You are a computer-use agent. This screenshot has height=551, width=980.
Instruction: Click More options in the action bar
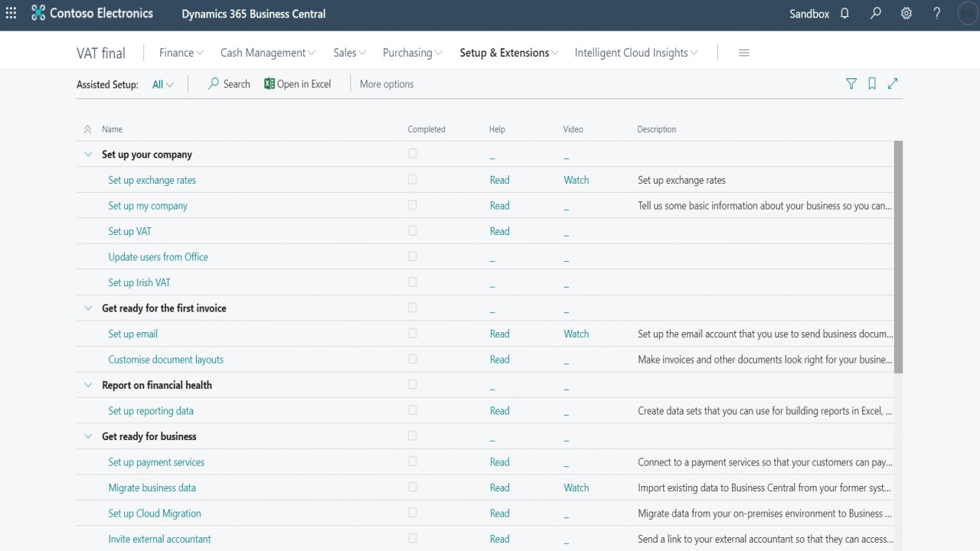coord(387,84)
